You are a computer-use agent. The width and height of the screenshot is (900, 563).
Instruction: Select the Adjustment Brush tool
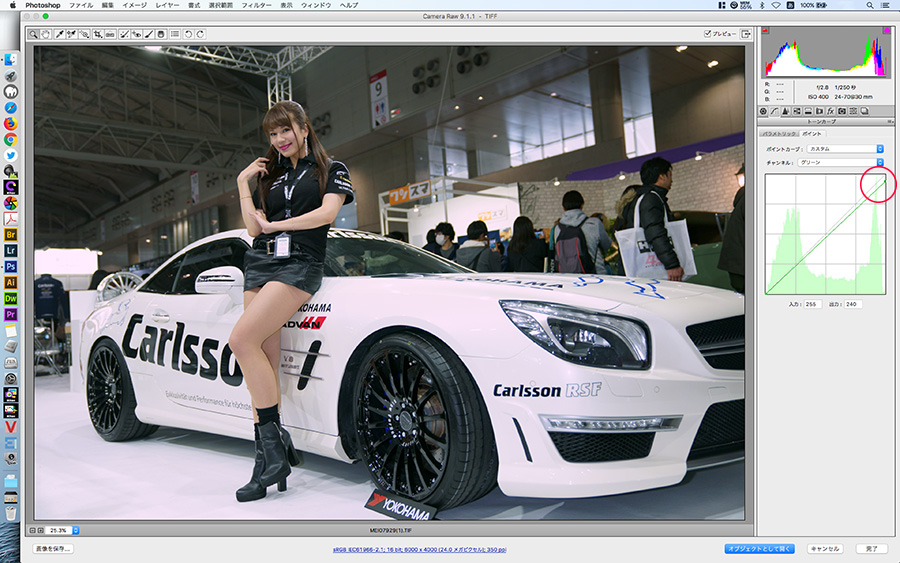(x=149, y=34)
